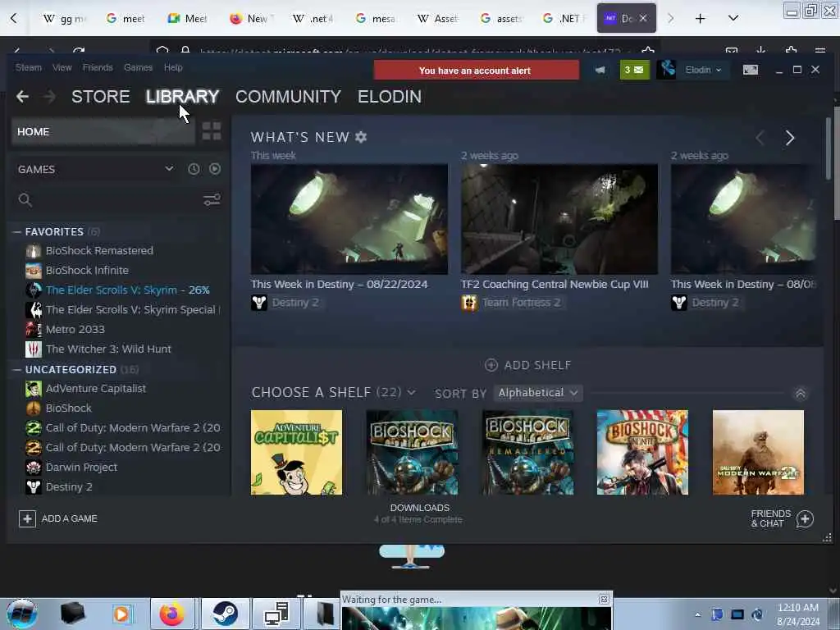Viewport: 840px width, 630px height.
Task: Toggle the ready-to-play filter icon
Action: pos(215,169)
